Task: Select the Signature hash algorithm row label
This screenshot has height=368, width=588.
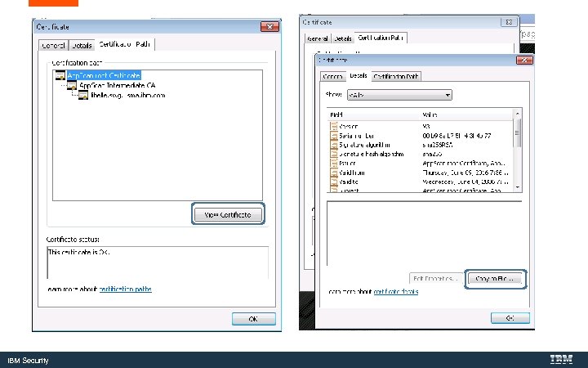Action: pos(372,154)
